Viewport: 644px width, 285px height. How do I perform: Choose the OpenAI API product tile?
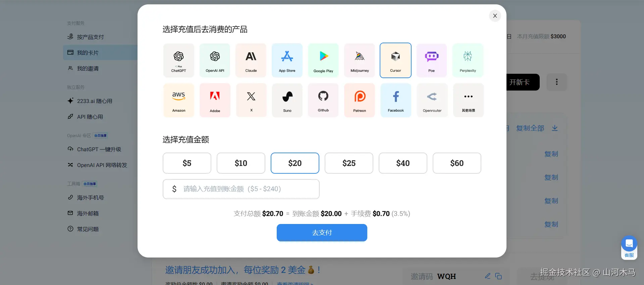coord(215,60)
